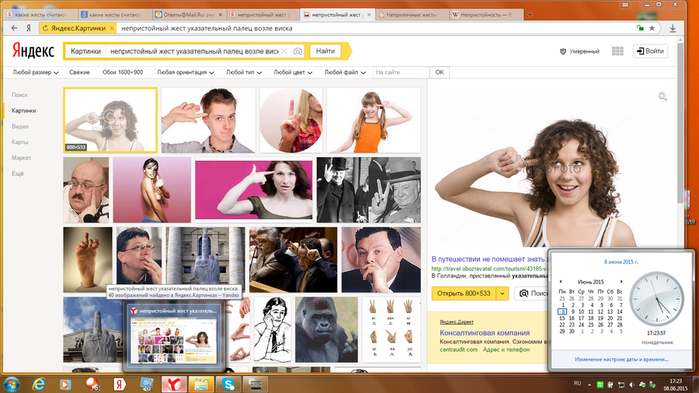Open the obozrevatel.com source link
Image resolution: width=699 pixels, height=393 pixels.
(489, 269)
